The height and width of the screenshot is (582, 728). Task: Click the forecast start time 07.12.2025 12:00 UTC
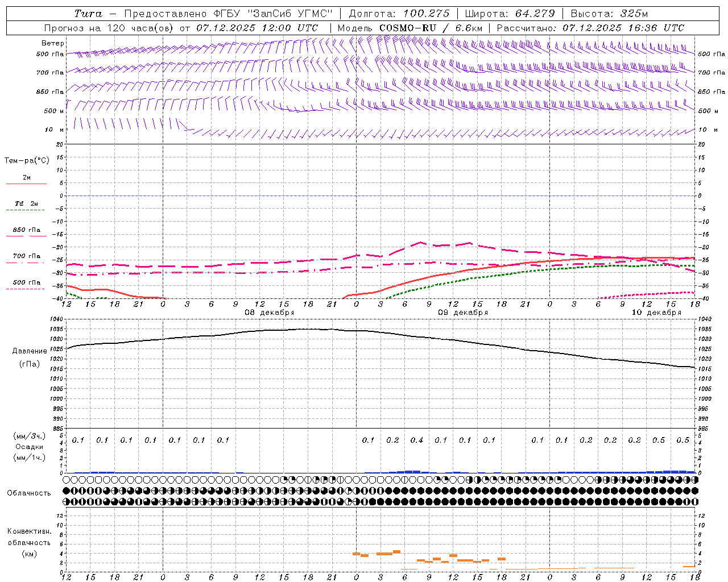tap(257, 28)
